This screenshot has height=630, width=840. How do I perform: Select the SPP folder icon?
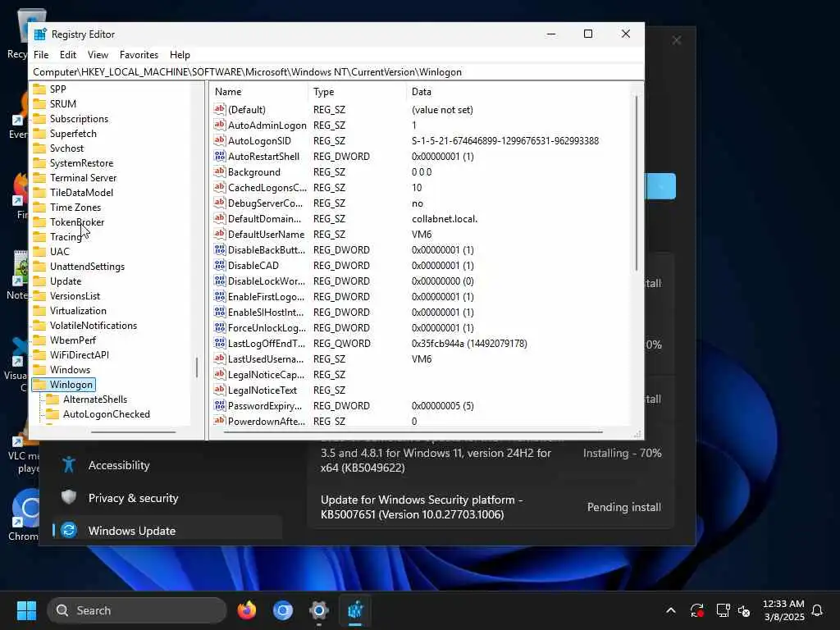(x=39, y=89)
